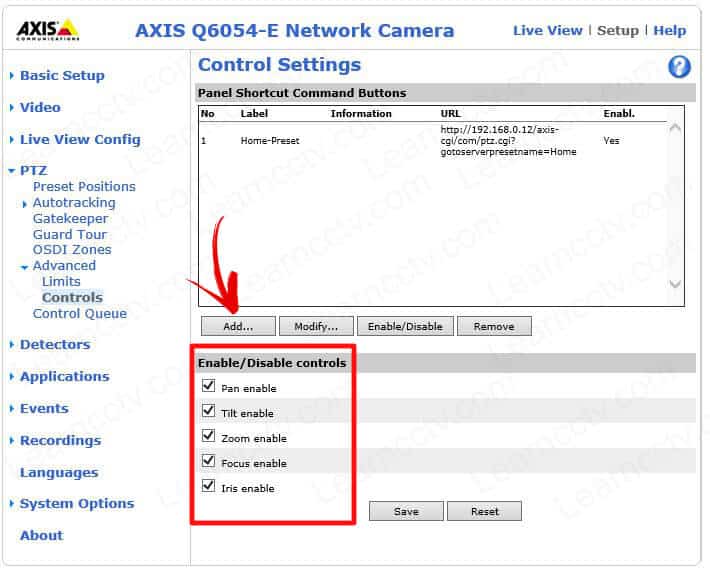Expand the Video menu section
The width and height of the screenshot is (710, 575).
coord(40,107)
